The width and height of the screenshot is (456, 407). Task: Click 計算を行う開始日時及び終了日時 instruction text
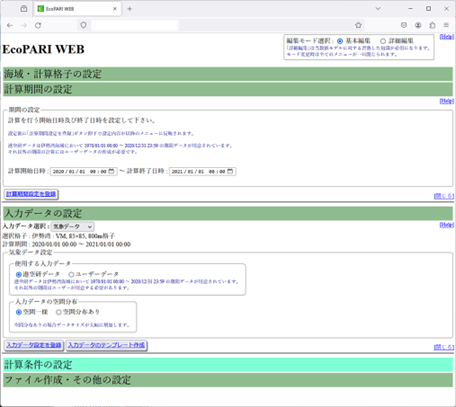click(x=81, y=120)
